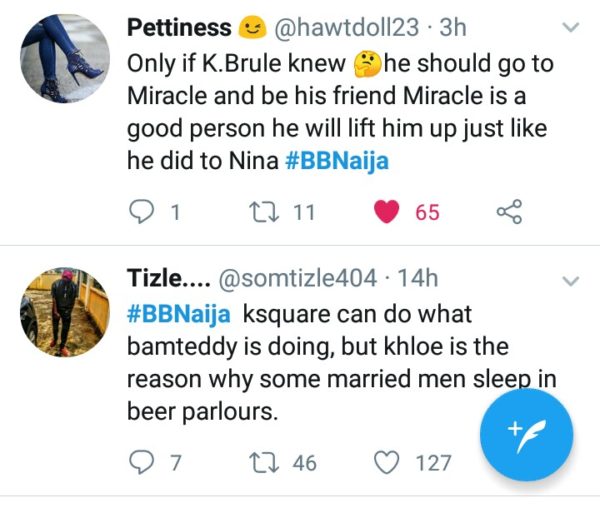Tap the Tizle.... display name
Image resolution: width=600 pixels, height=508 pixels.
tap(161, 279)
